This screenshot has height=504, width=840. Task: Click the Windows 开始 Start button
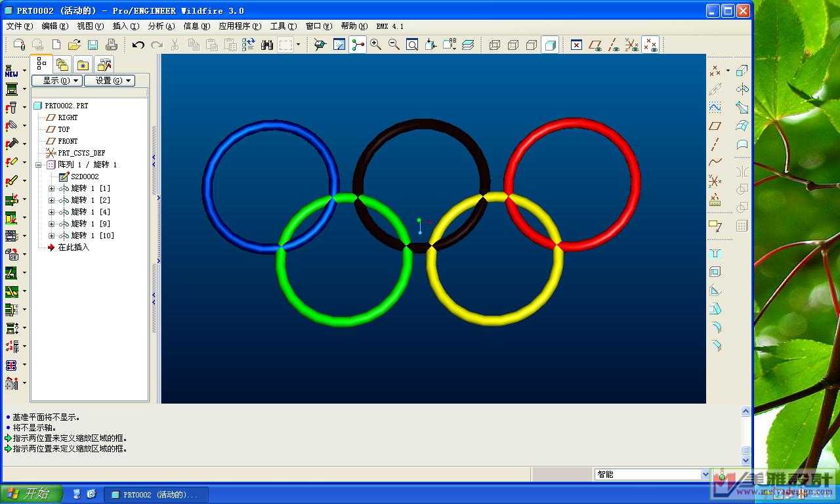click(31, 494)
